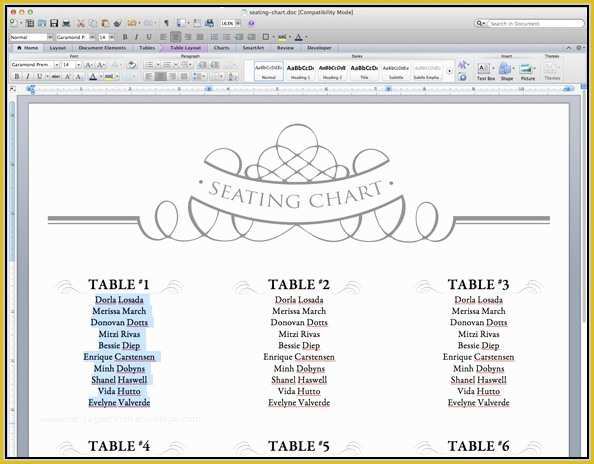Click the purple Help icon
The width and height of the screenshot is (594, 464).
coord(251,23)
